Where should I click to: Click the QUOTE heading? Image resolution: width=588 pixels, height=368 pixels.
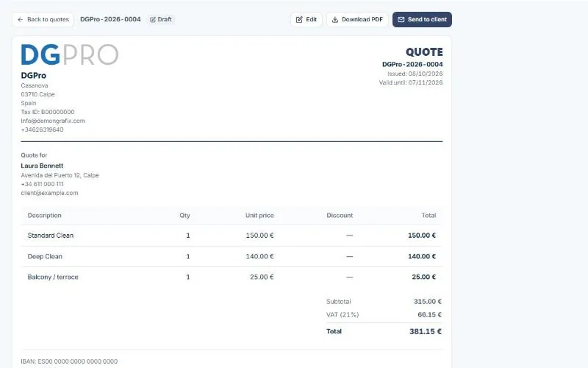(x=424, y=52)
